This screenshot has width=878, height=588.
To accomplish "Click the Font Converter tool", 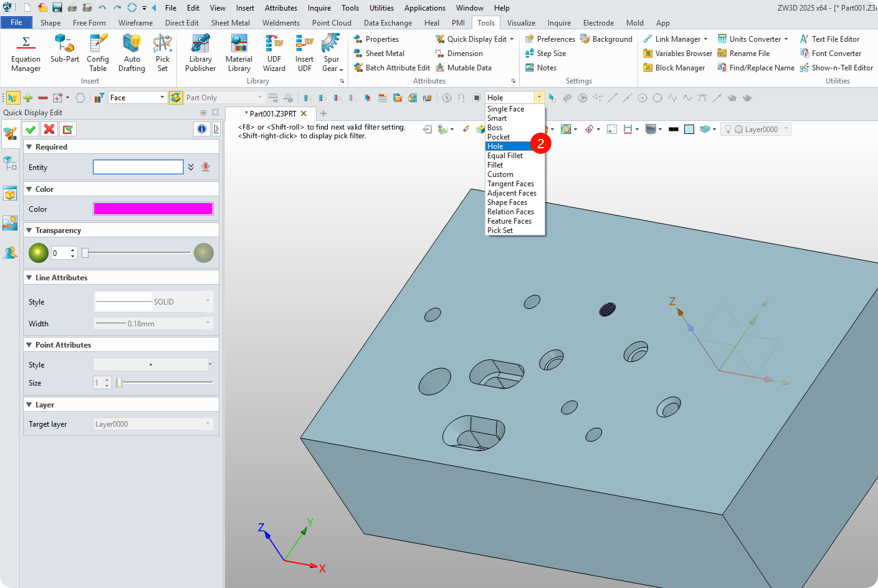I will tap(830, 54).
